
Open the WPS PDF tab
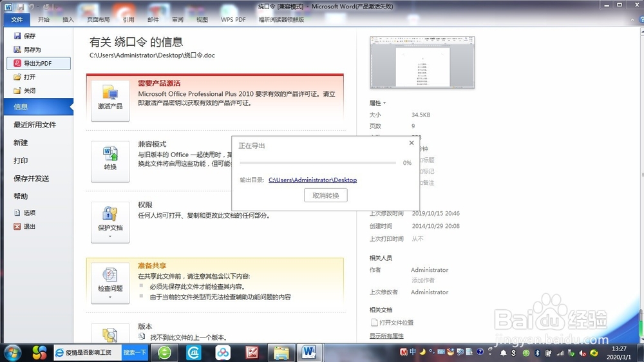coord(233,19)
